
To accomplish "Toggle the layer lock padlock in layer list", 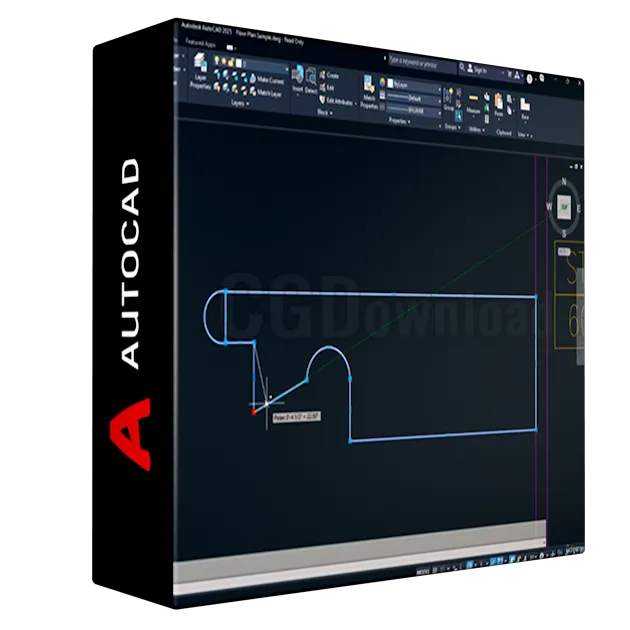I will click(x=231, y=62).
